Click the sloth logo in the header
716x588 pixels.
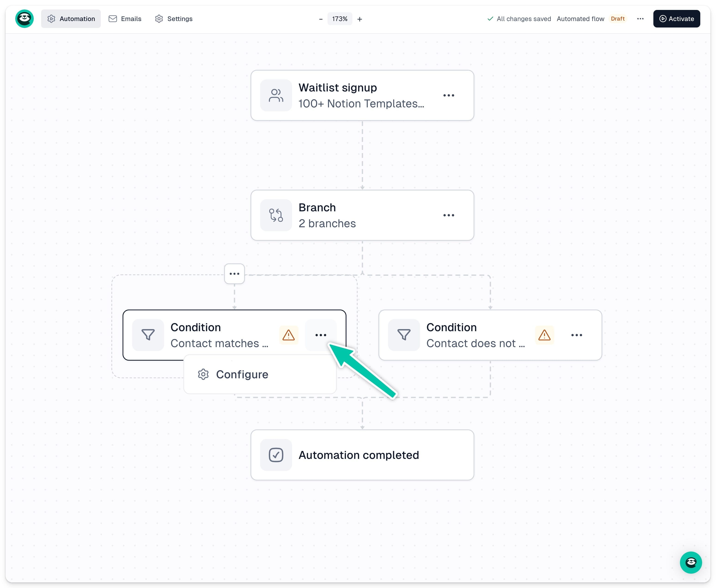pos(24,19)
